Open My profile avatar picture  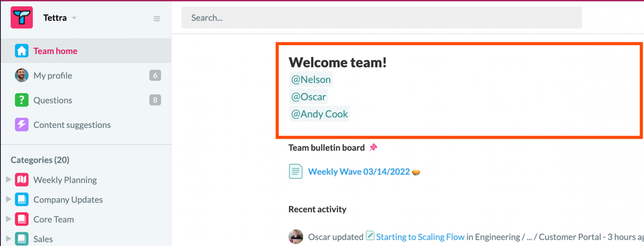click(22, 76)
